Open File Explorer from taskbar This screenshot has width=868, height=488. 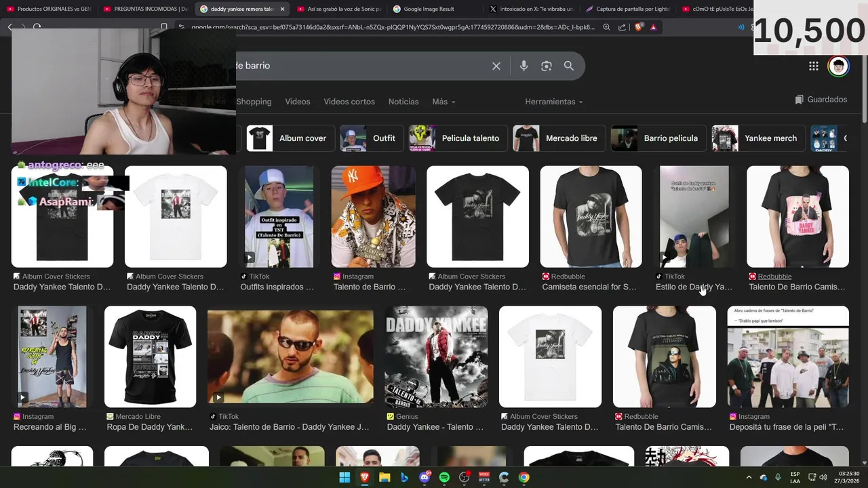384,477
